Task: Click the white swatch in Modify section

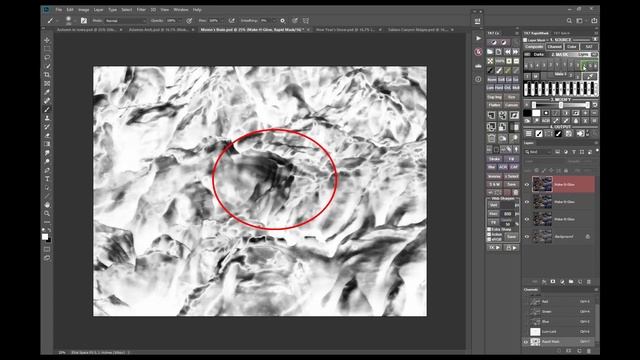Action: coord(536,113)
